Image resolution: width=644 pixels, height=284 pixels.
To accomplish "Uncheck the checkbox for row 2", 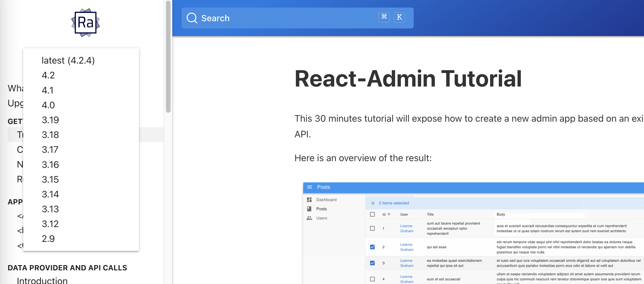I will [x=372, y=247].
